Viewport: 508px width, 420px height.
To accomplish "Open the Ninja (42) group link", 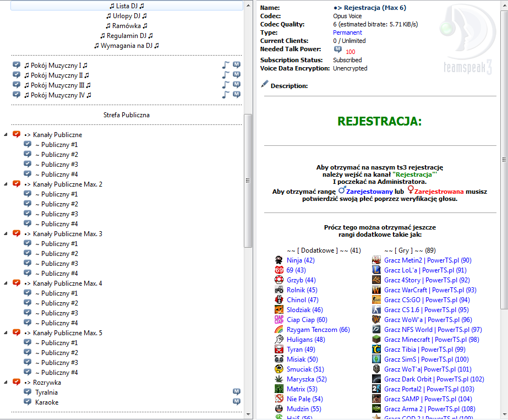I will point(301,260).
